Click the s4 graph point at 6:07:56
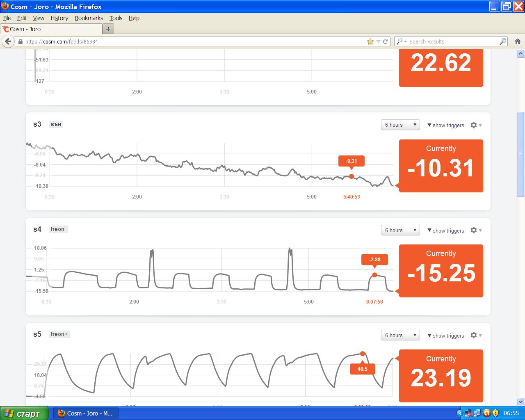Image resolution: width=525 pixels, height=420 pixels. coord(374,275)
